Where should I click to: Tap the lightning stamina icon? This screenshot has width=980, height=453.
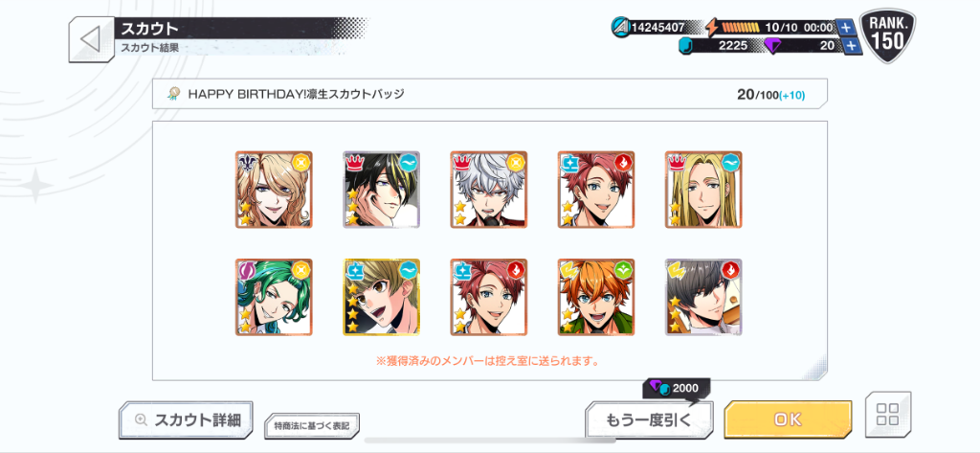click(x=712, y=28)
